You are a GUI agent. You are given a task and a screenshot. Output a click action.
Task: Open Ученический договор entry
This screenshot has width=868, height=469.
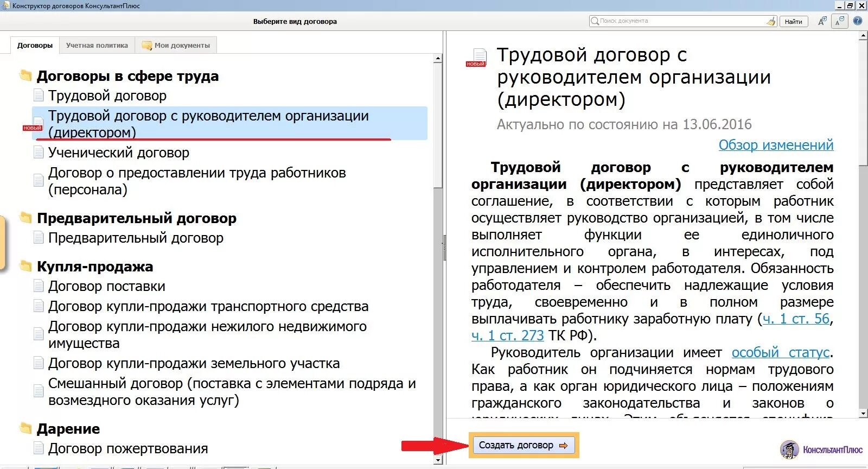pyautogui.click(x=119, y=153)
